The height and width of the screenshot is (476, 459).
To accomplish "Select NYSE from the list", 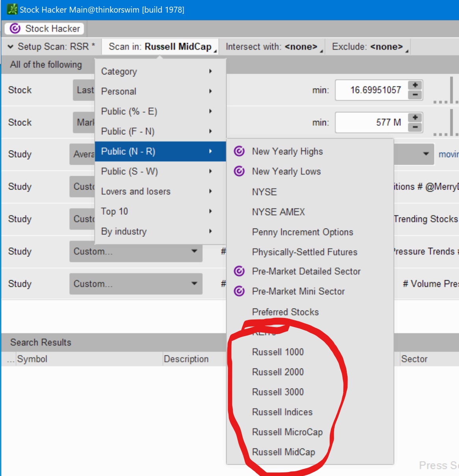I will [x=310, y=192].
